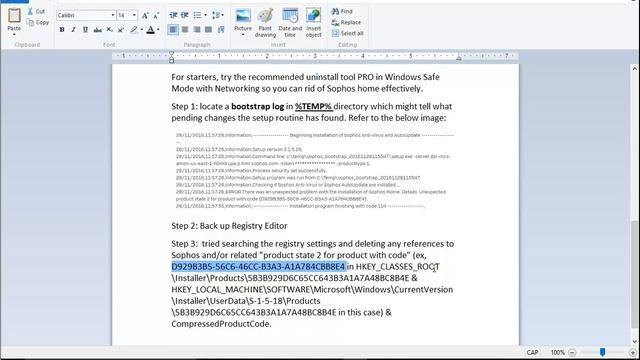This screenshot has width=640, height=360.
Task: Click the HKEY_LOCAL_MACHINE\SOFTWARE registry path line
Action: 312,289
